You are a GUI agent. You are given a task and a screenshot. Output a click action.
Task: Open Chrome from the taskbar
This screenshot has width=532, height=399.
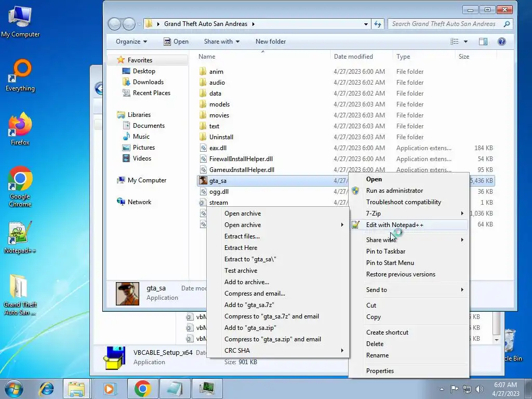[142, 389]
